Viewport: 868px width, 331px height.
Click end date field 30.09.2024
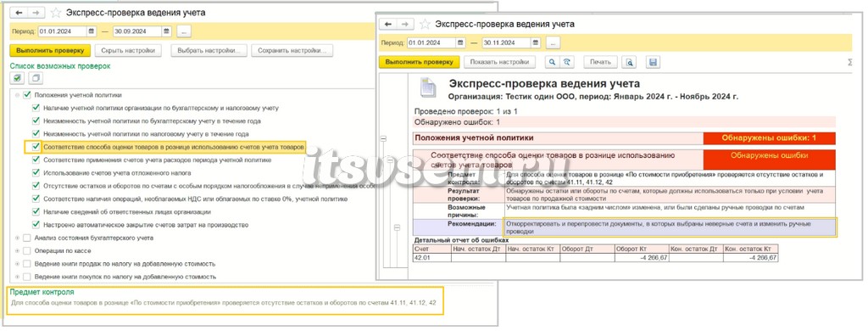pyautogui.click(x=137, y=31)
